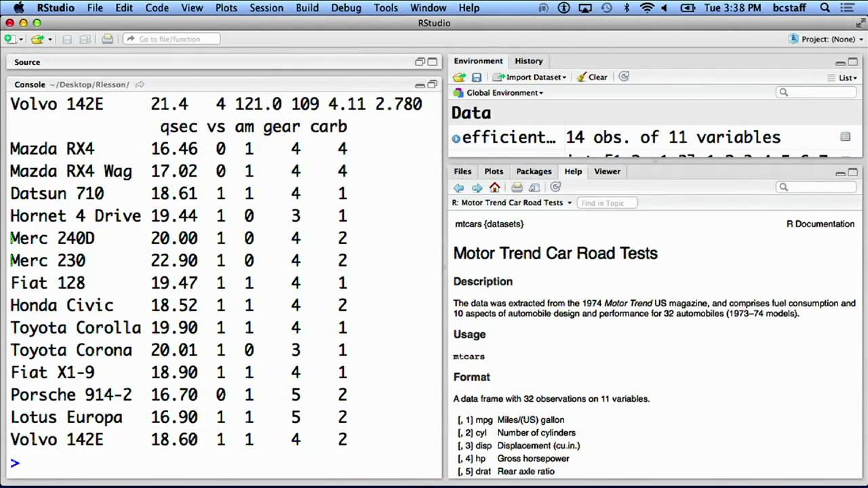Screen dimensions: 868x488
Task: Click the Print icon in main toolbar
Action: pos(107,39)
